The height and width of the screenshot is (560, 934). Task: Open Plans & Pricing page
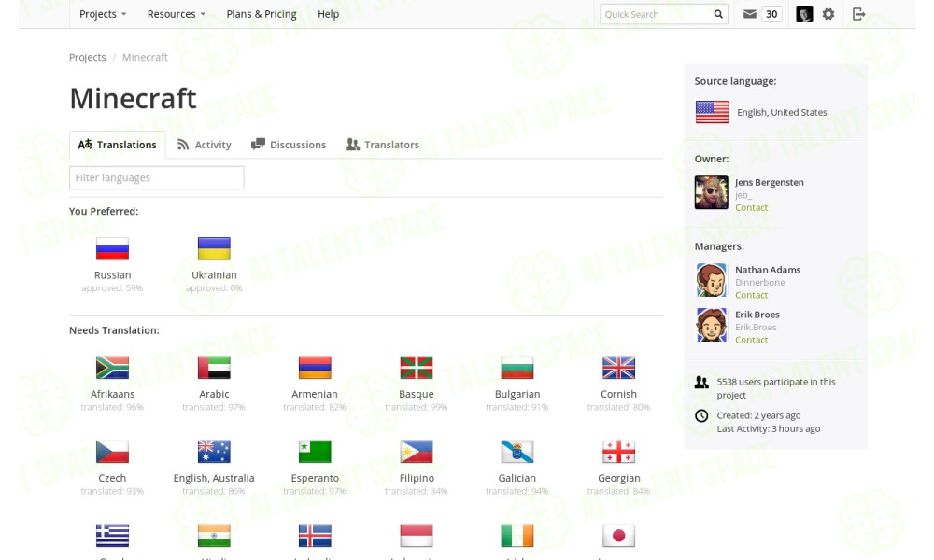(x=262, y=14)
